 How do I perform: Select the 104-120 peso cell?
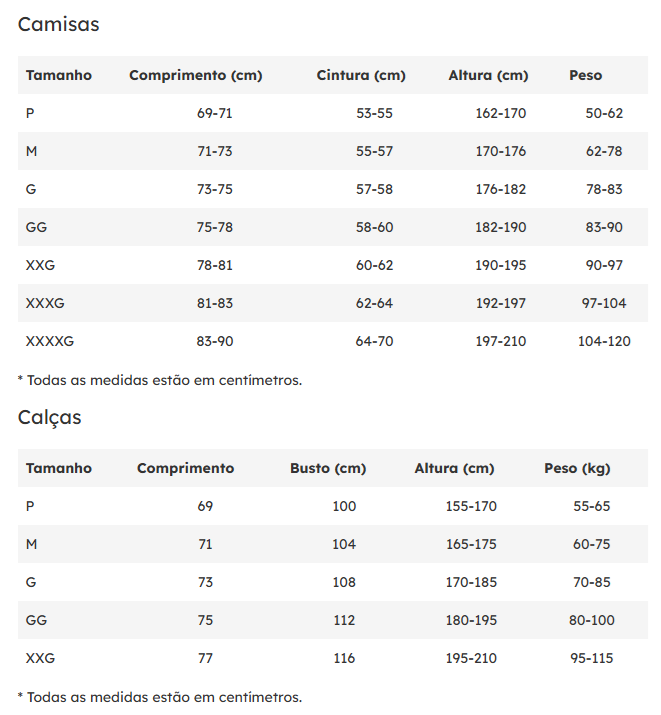[604, 341]
